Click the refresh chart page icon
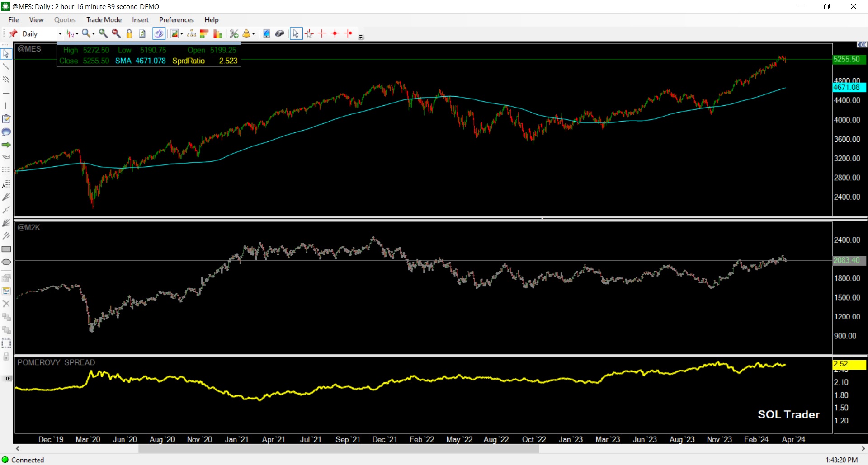Screen dimensions: 868x465 142,33
